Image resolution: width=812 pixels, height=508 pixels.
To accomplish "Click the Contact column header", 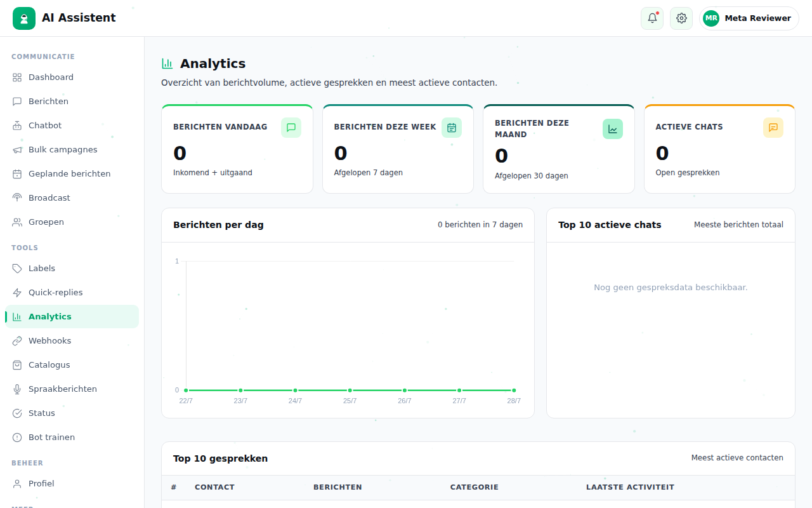I will click(214, 487).
